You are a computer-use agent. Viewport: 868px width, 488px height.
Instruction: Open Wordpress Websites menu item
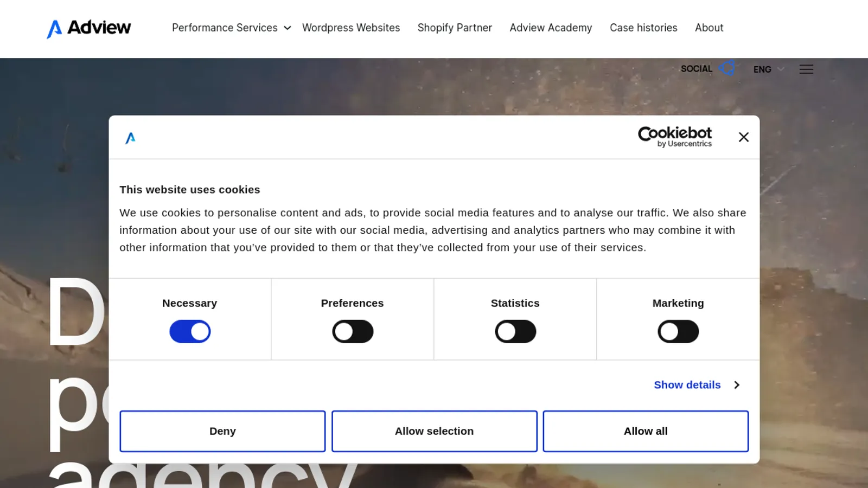[351, 28]
